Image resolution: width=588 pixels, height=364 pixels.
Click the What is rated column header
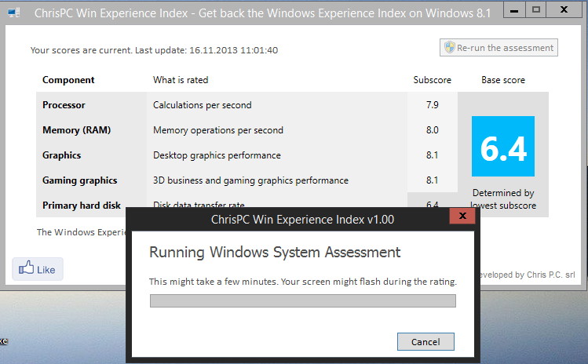[181, 80]
